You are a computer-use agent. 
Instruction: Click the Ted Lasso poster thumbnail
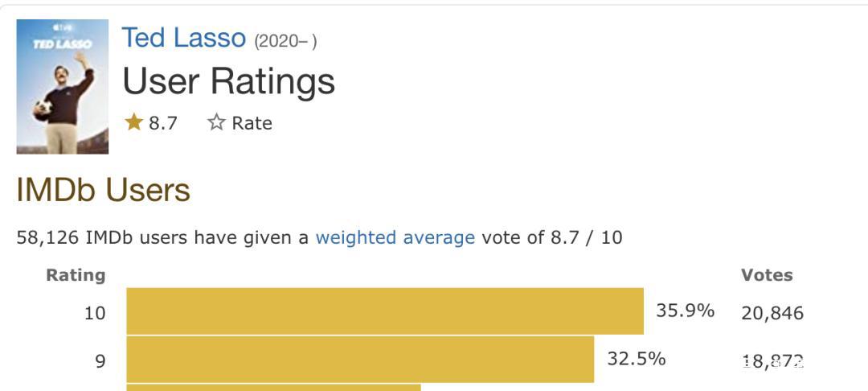(63, 86)
